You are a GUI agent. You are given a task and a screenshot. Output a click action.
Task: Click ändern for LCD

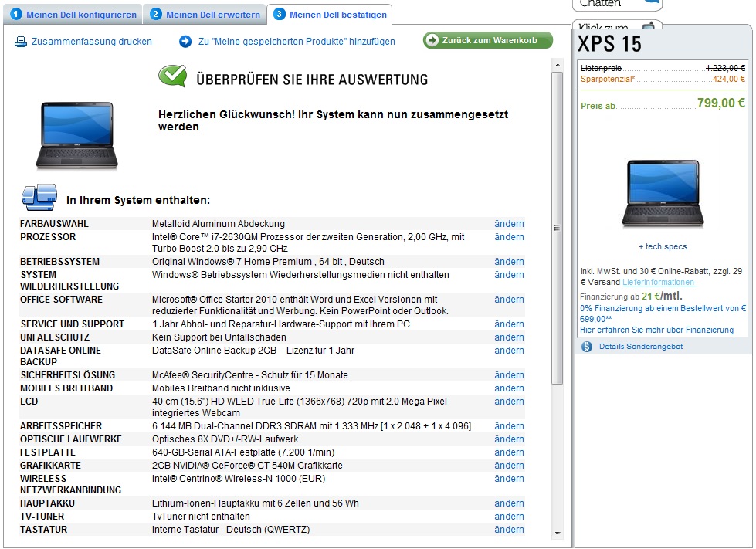[509, 402]
